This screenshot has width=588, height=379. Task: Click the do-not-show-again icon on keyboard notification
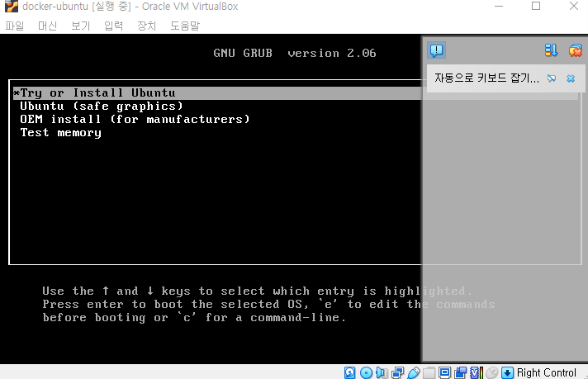pyautogui.click(x=552, y=78)
